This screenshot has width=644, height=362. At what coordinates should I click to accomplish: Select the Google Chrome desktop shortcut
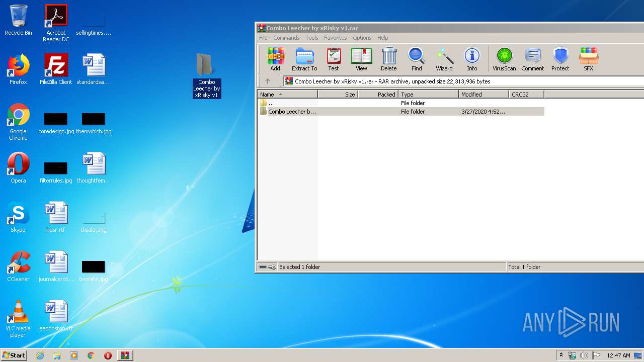tap(18, 122)
